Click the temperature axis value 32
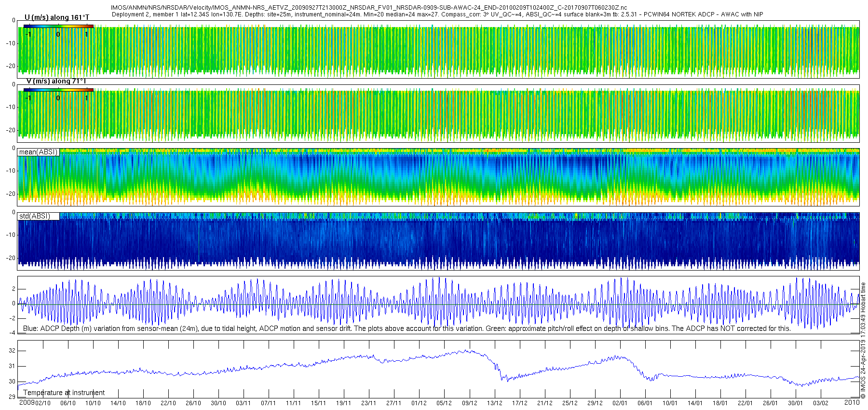 click(x=13, y=351)
